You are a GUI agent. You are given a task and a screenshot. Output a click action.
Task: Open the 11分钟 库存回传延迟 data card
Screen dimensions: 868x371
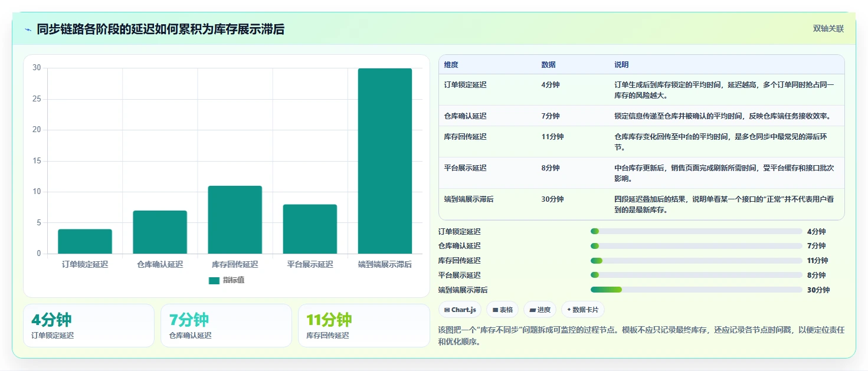[363, 326]
